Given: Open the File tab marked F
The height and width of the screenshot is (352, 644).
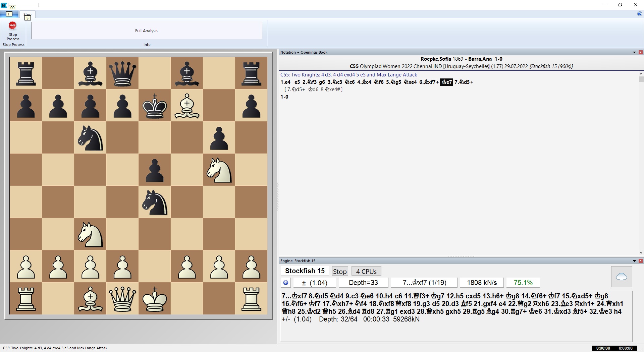Looking at the screenshot, I should coord(9,14).
